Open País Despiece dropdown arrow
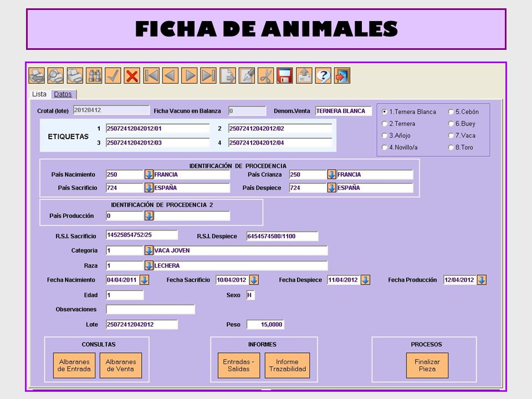The width and height of the screenshot is (532, 399). (x=331, y=188)
